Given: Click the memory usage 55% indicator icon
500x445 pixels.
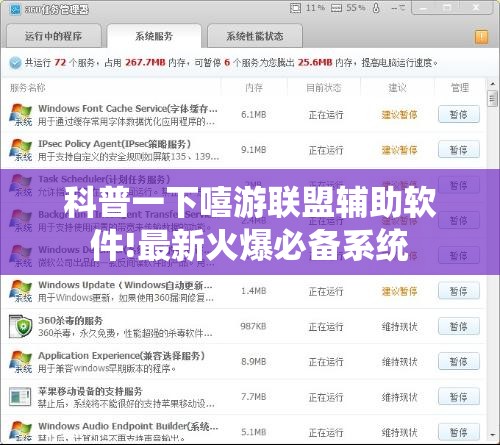Looking at the screenshot, I should [x=336, y=8].
